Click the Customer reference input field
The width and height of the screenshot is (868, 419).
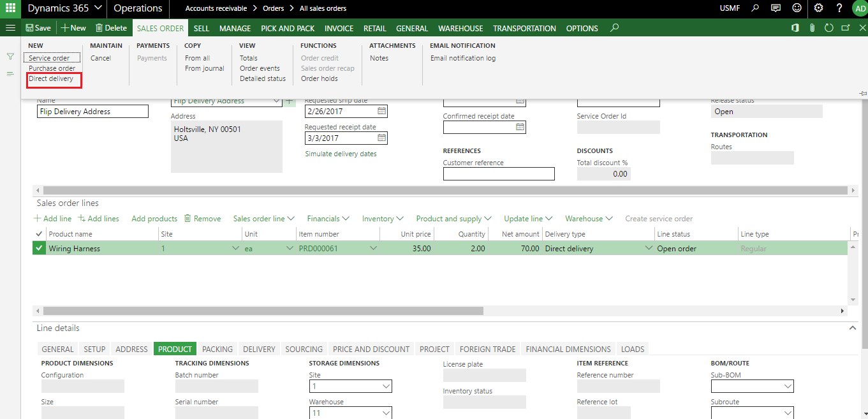(498, 173)
